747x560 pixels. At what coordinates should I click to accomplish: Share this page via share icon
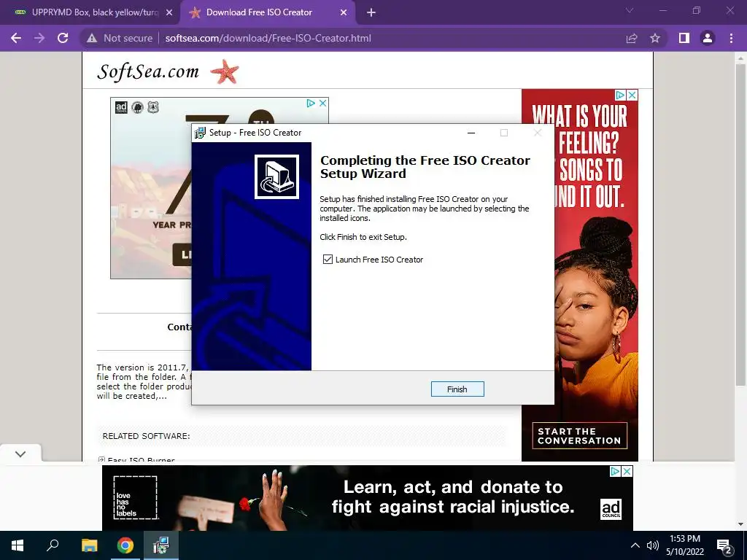point(632,38)
